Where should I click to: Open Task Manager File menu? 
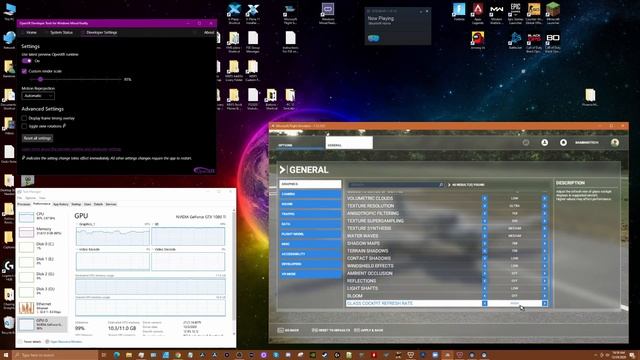click(20, 198)
